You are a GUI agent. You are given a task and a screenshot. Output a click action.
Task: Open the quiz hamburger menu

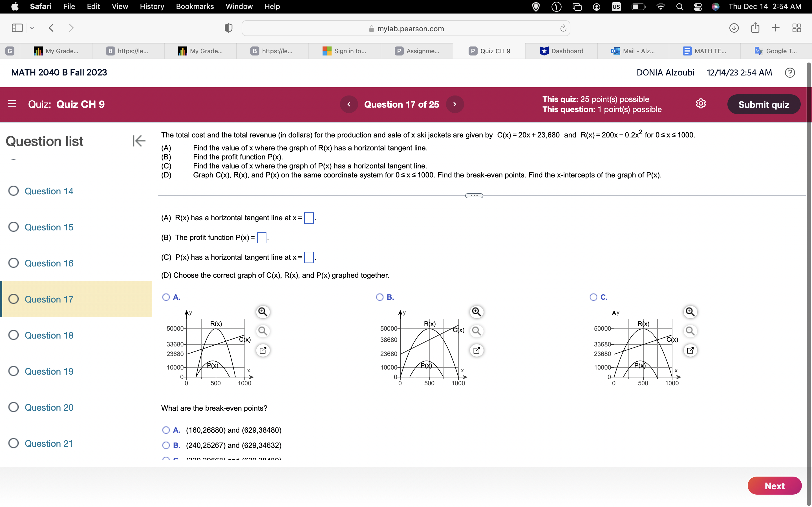[x=12, y=104]
